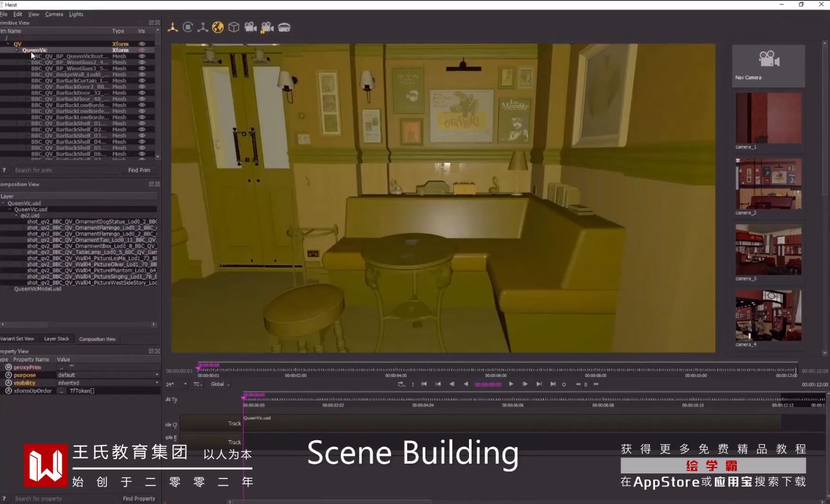
Task: Toggle visibility of BBC_QV_BarBackFloor mesh
Action: pos(142,99)
